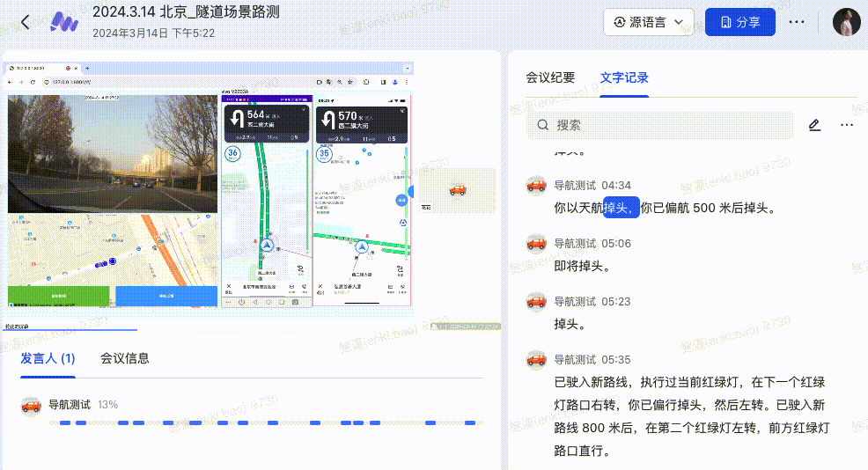Click the magnifier icon in search box
This screenshot has width=868, height=470.
point(542,125)
